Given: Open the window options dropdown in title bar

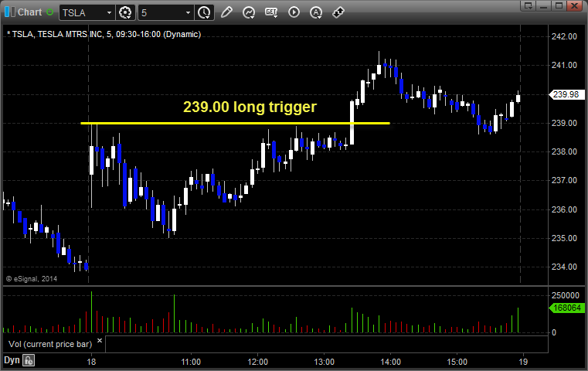Looking at the screenshot, I should tap(528, 5).
